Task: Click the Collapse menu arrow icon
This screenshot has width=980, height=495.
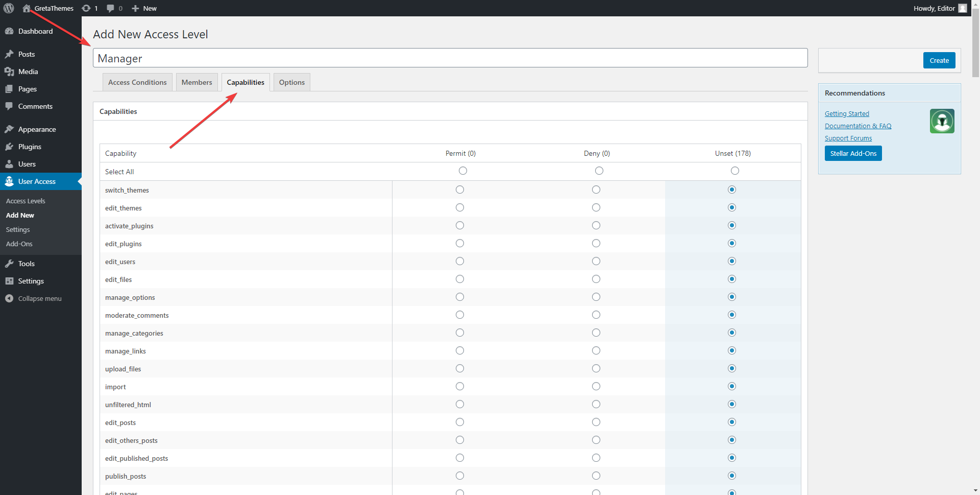Action: (9, 298)
